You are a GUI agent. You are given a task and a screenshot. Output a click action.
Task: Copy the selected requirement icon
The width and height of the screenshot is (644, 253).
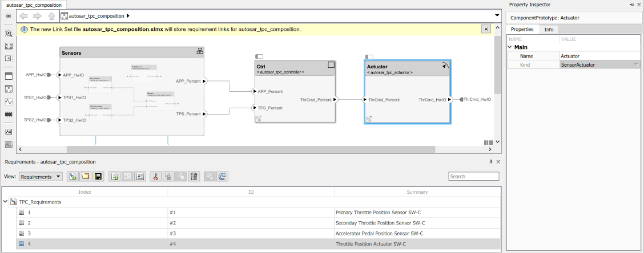tap(168, 177)
